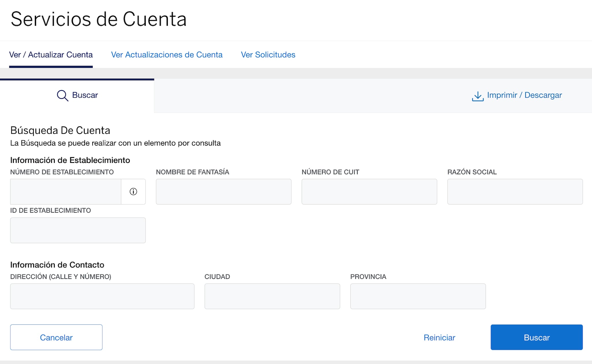592x364 pixels.
Task: Click the Provincia input field
Action: tap(418, 296)
